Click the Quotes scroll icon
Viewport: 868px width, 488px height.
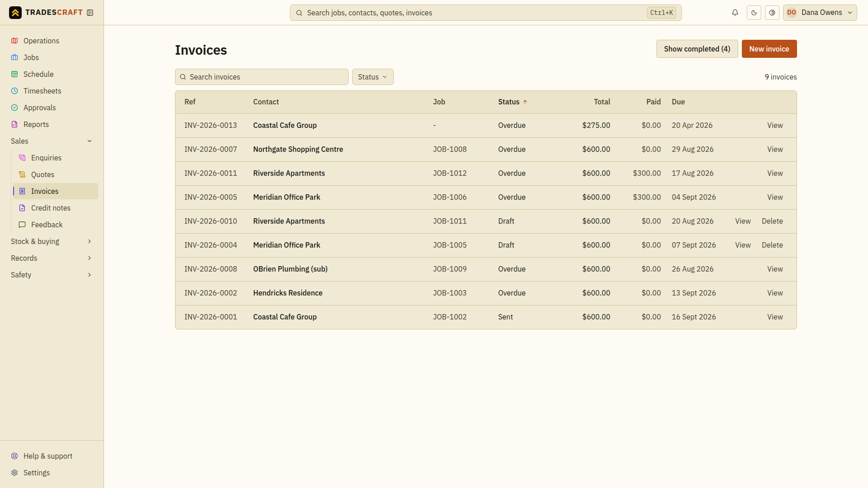(x=22, y=174)
